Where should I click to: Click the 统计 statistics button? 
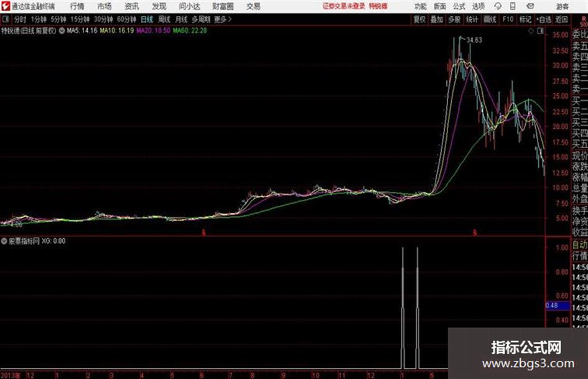click(x=472, y=19)
